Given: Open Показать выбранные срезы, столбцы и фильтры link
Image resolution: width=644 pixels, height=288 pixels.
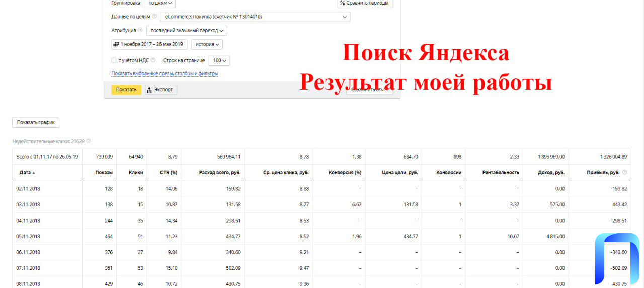Looking at the screenshot, I should tap(165, 74).
